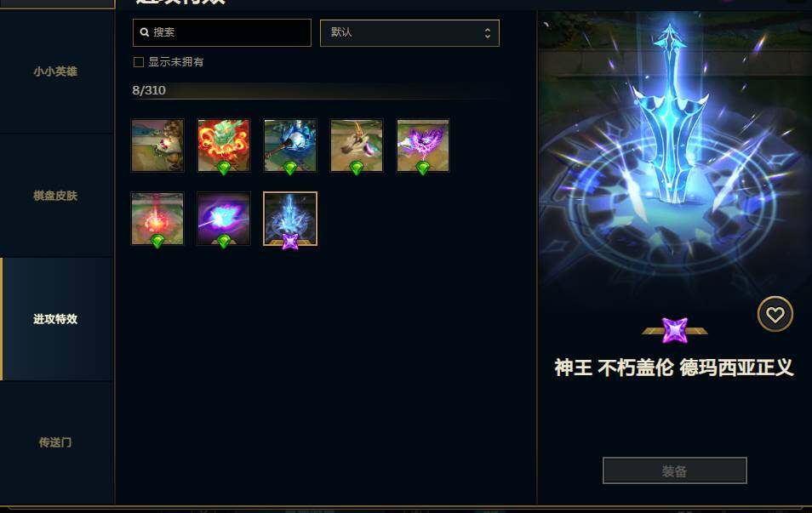Viewport: 812px width, 513px height.
Task: Focus the 搜索 search input field
Action: click(221, 32)
